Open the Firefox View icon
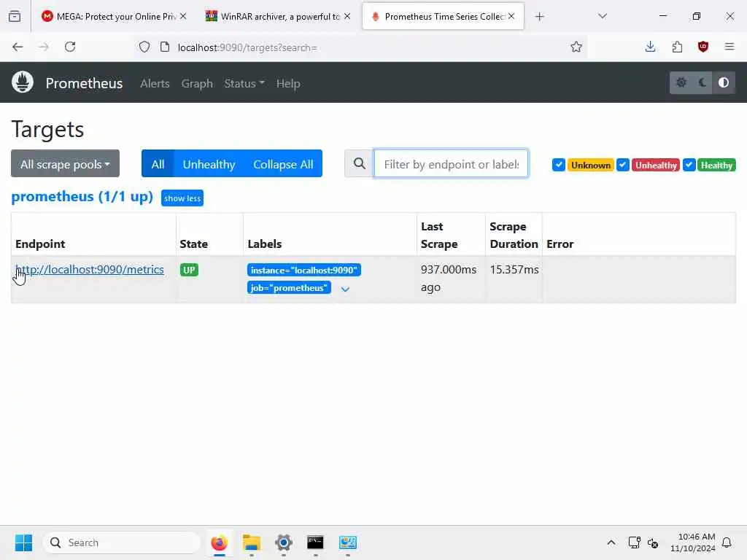The height and width of the screenshot is (560, 747). [x=15, y=17]
